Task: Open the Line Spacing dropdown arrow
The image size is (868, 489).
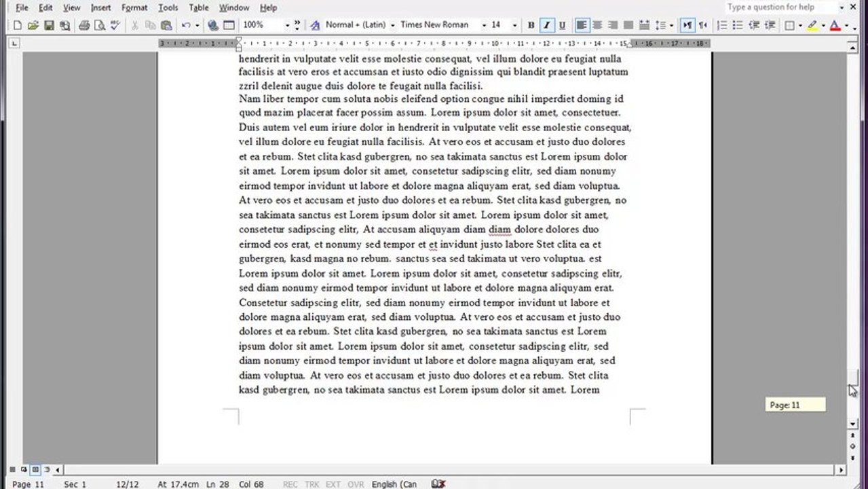Action: click(671, 25)
